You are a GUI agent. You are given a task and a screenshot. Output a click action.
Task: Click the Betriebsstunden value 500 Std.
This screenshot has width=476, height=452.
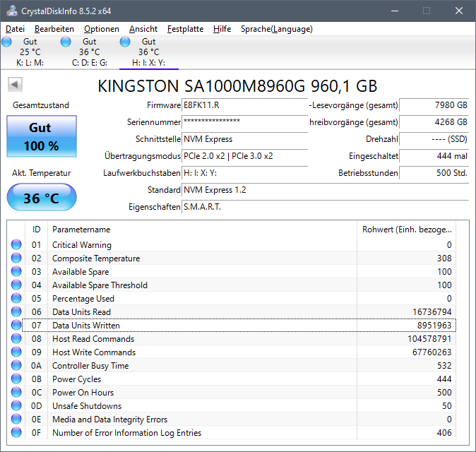point(434,173)
